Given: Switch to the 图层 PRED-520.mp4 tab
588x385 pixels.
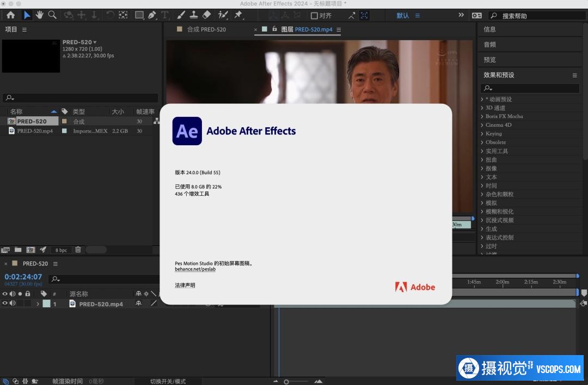Looking at the screenshot, I should [307, 29].
